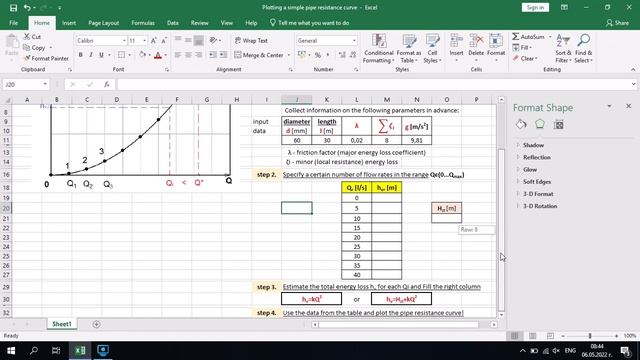
Task: Open Merge & Center dropdown arrow
Action: pyautogui.click(x=289, y=55)
